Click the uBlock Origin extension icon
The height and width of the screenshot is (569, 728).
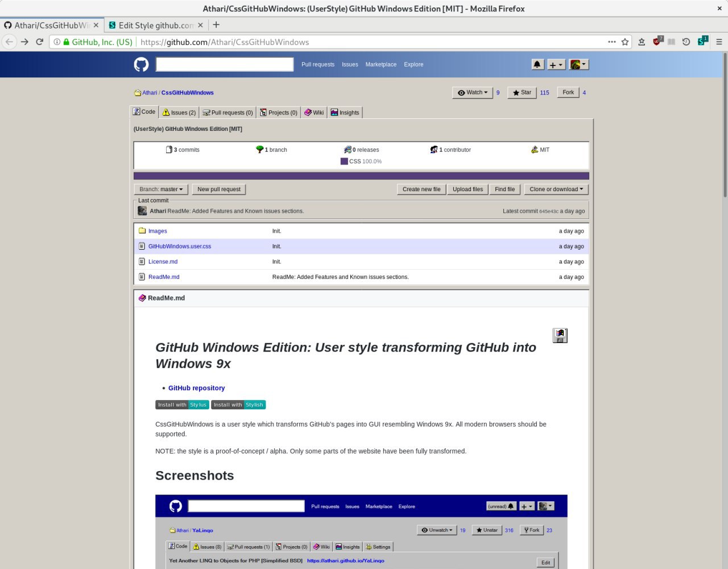657,42
